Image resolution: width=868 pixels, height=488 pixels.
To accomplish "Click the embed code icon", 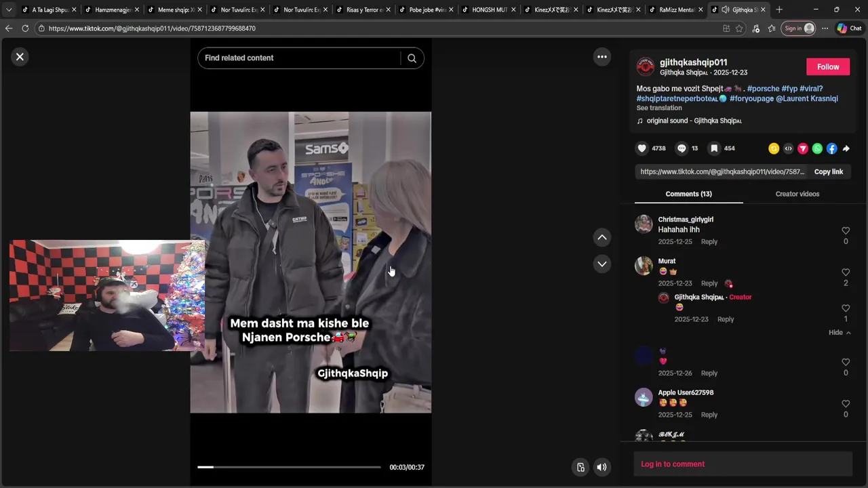I will pos(788,148).
